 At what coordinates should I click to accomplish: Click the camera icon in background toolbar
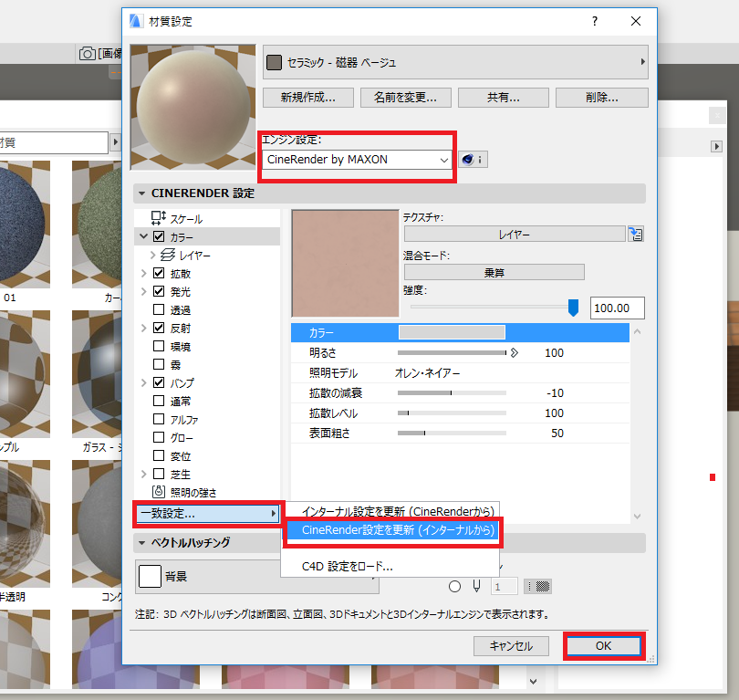pyautogui.click(x=88, y=53)
